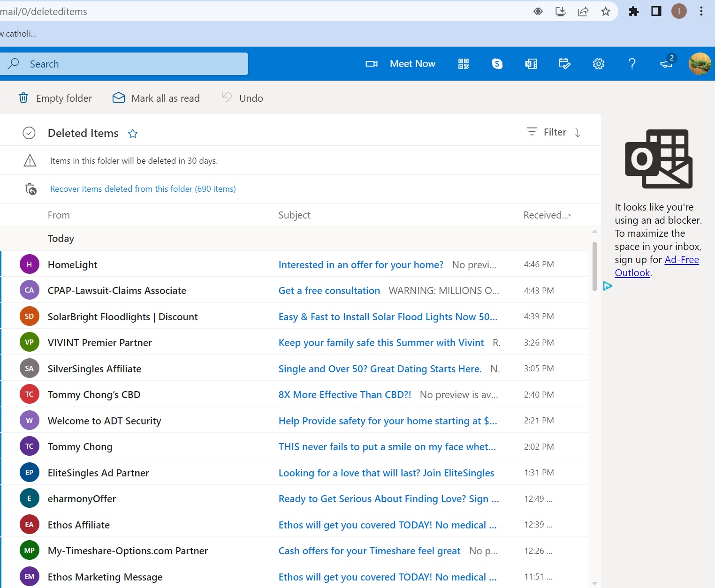This screenshot has height=588, width=715.
Task: Sort by From column header
Action: point(59,215)
